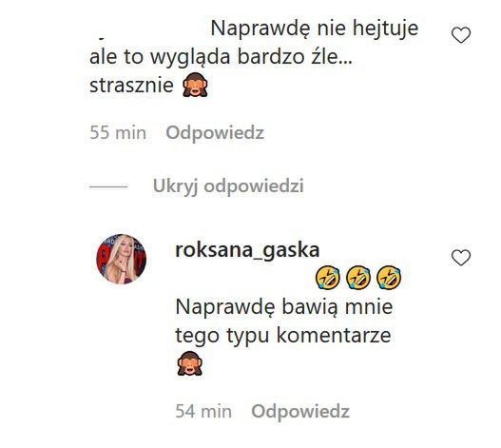
Task: Click the "Naprawdę bawią mnie" reply text
Action: [x=284, y=307]
